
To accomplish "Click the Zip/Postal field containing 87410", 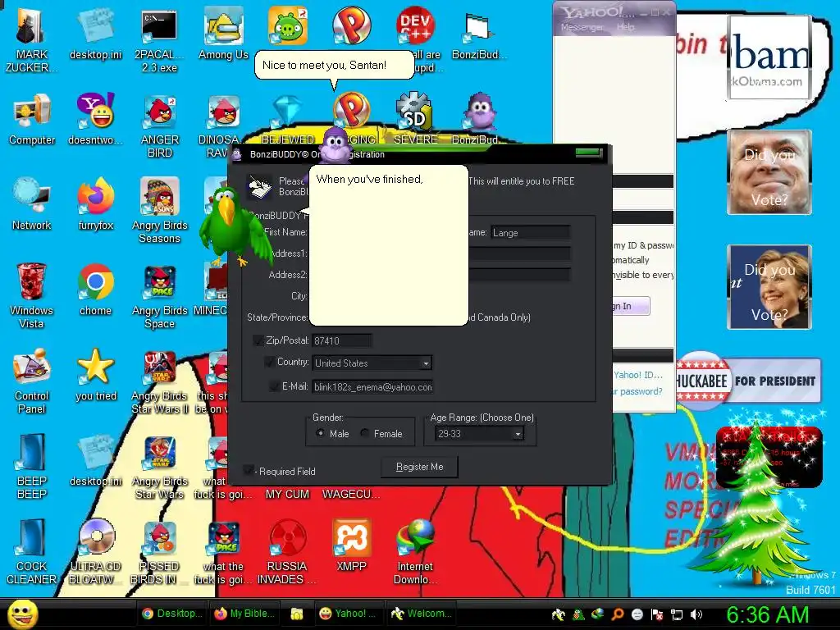I will [342, 340].
